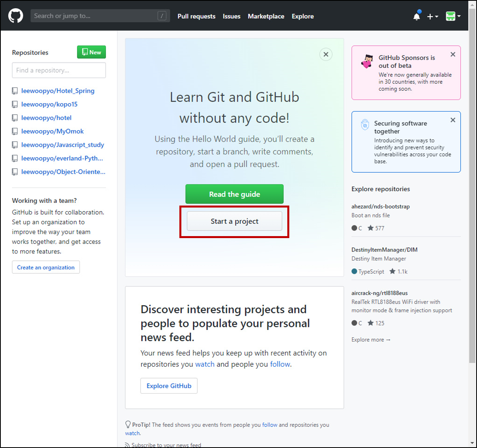Click watch link in the ProTip
477x448 pixels.
point(133,433)
